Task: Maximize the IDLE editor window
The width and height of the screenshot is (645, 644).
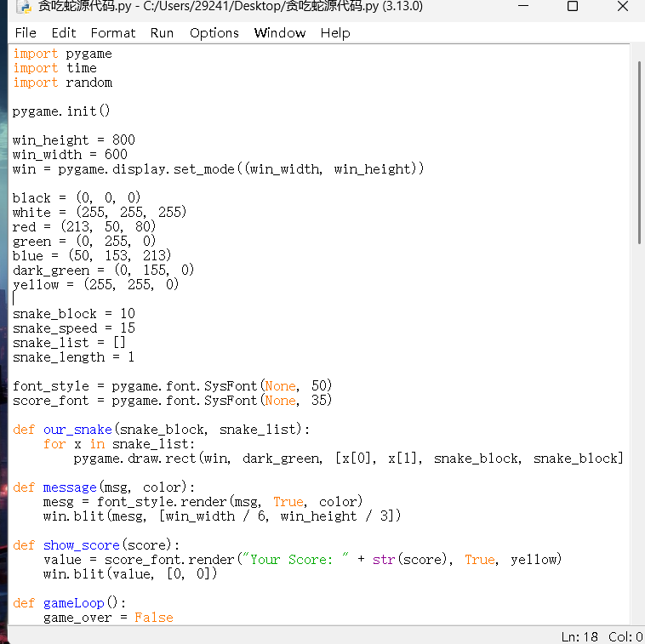Action: (572, 6)
